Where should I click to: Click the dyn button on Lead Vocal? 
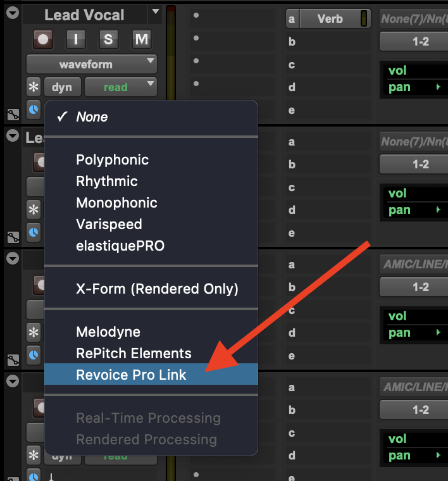coord(61,87)
